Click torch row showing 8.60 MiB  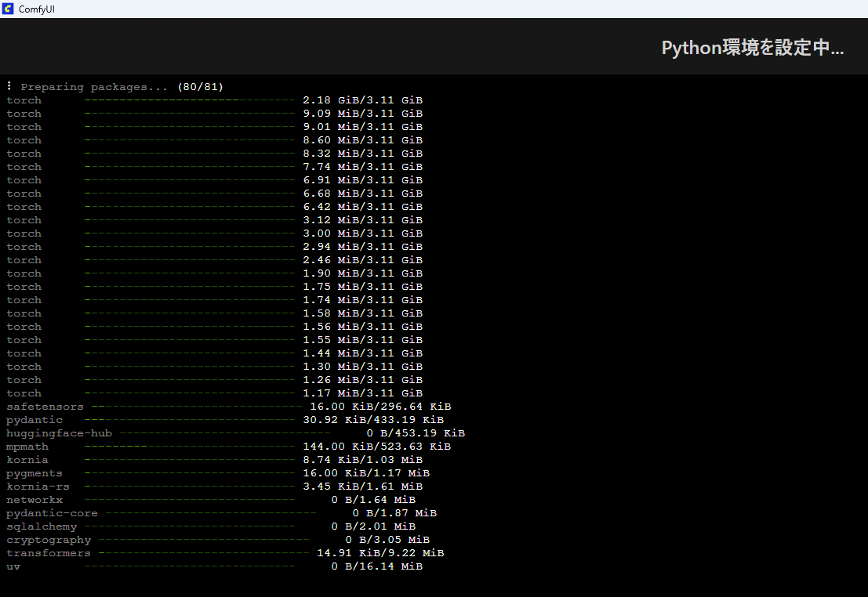214,140
